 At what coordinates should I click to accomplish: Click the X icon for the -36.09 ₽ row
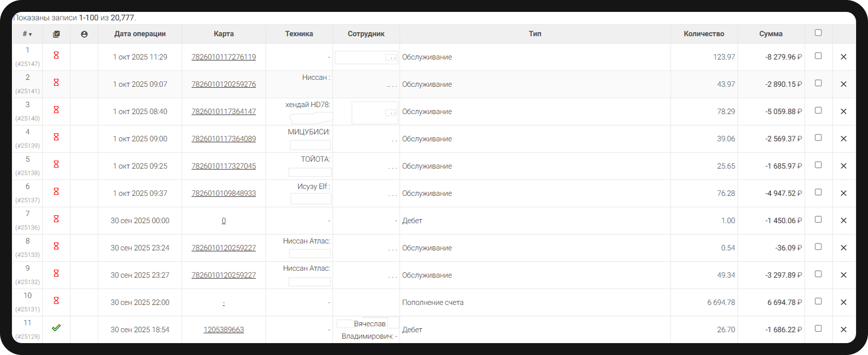pyautogui.click(x=843, y=248)
